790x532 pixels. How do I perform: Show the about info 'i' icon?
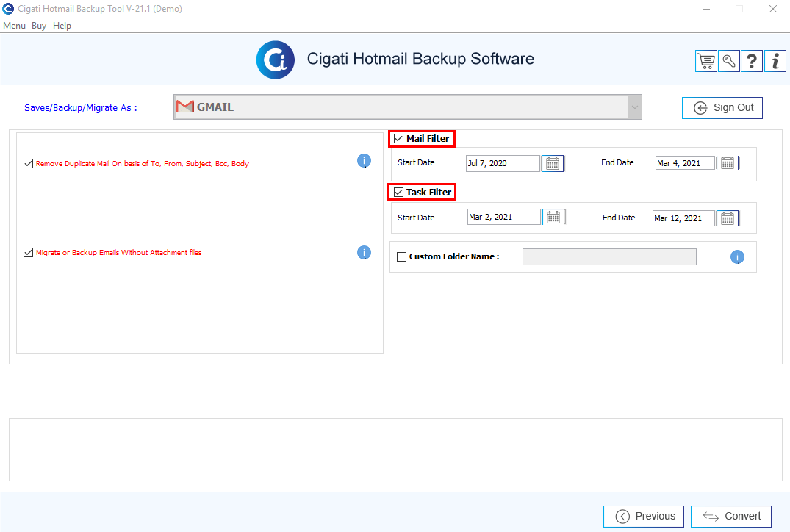[775, 62]
